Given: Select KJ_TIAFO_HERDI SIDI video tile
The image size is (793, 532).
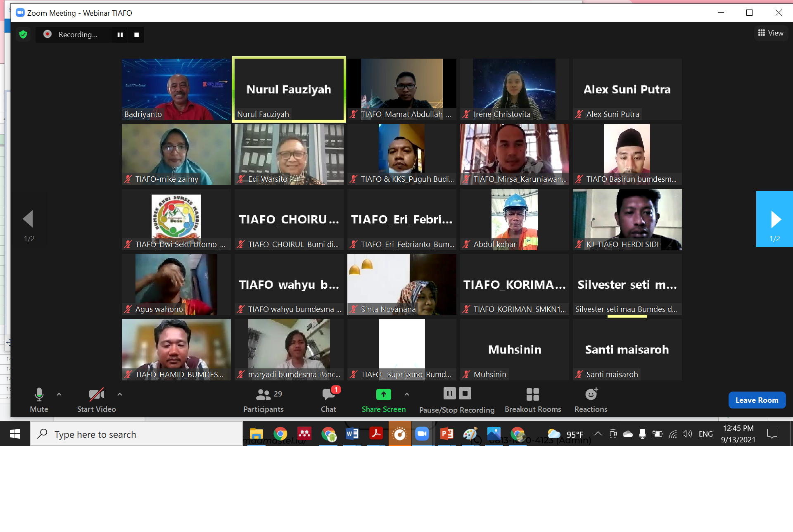Looking at the screenshot, I should (x=627, y=219).
